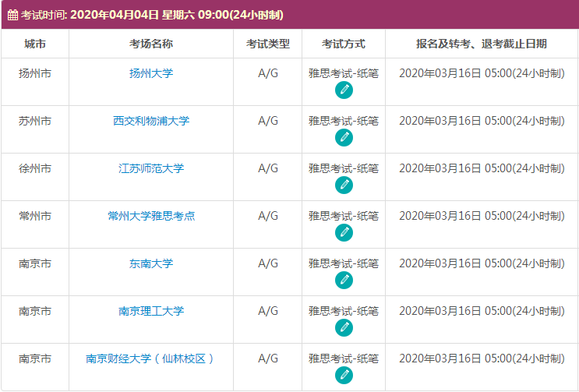
Task: Click the 考试方式 column header
Action: (344, 44)
